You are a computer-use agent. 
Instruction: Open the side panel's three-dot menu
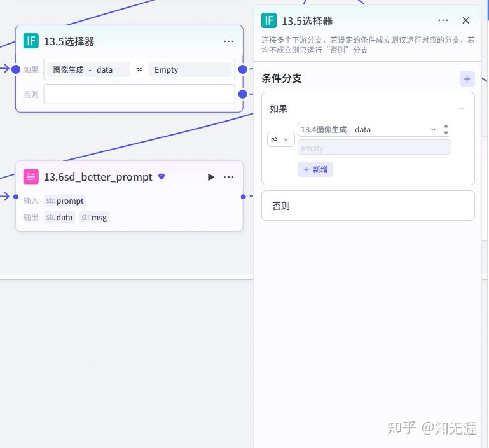pyautogui.click(x=443, y=20)
